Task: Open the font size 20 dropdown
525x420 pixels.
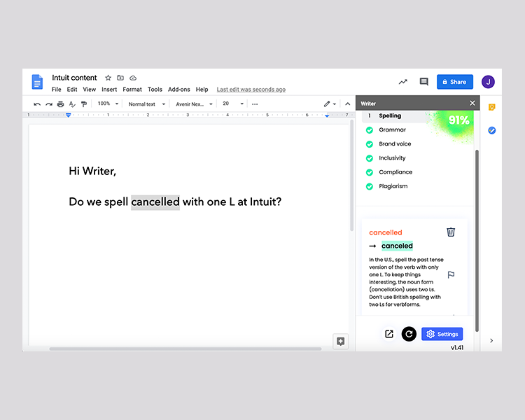Action: pyautogui.click(x=233, y=104)
